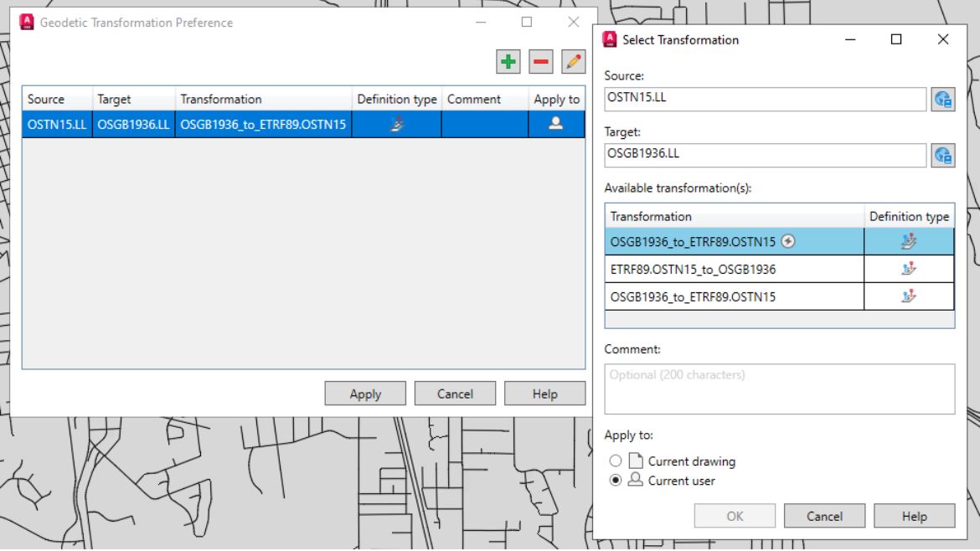Click the Source column header in Preference table
The height and width of the screenshot is (551, 980).
click(58, 99)
